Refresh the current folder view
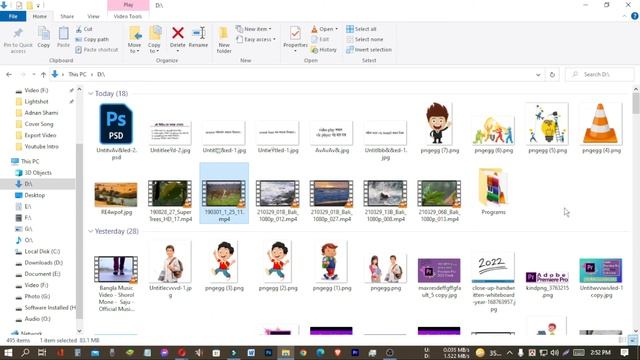Image resolution: width=640 pixels, height=360 pixels. pyautogui.click(x=552, y=75)
